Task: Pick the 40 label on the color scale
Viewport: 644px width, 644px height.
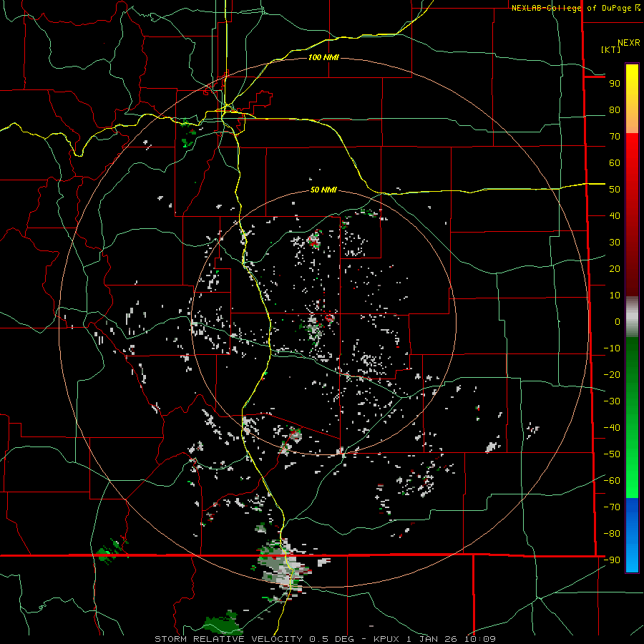Action: point(615,216)
